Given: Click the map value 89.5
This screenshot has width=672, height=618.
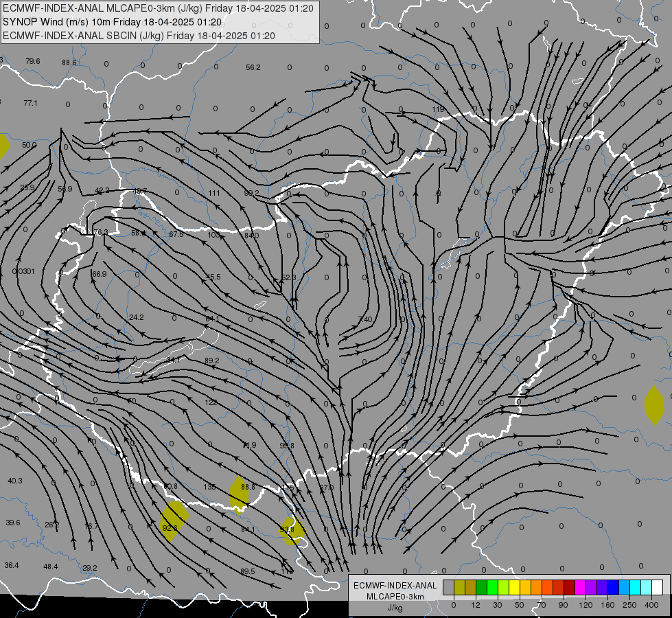Looking at the screenshot, I should [248, 571].
